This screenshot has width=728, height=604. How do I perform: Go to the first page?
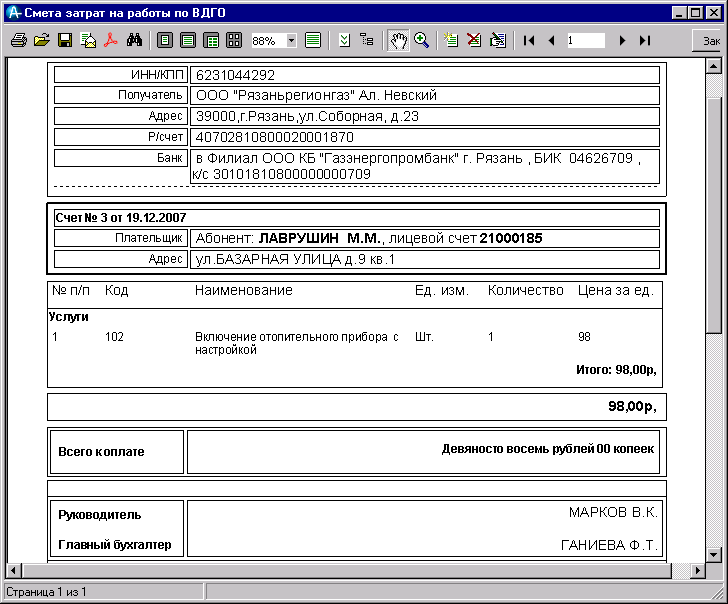pos(528,41)
